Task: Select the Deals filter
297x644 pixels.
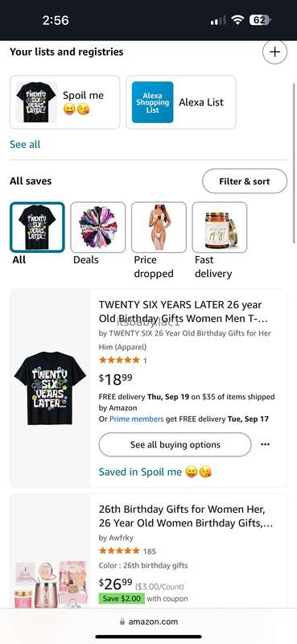Action: (x=97, y=234)
